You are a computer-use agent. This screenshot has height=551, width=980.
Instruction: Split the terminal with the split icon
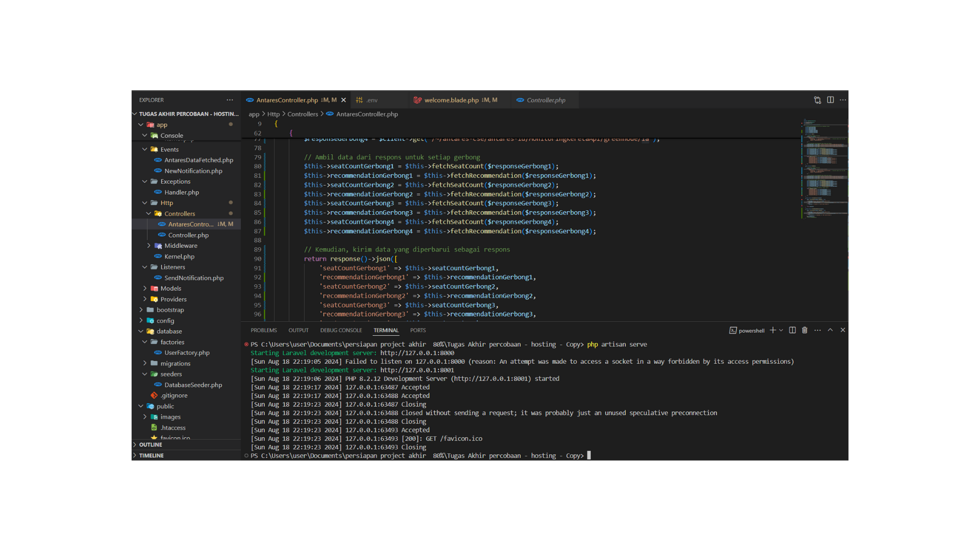[x=792, y=330]
